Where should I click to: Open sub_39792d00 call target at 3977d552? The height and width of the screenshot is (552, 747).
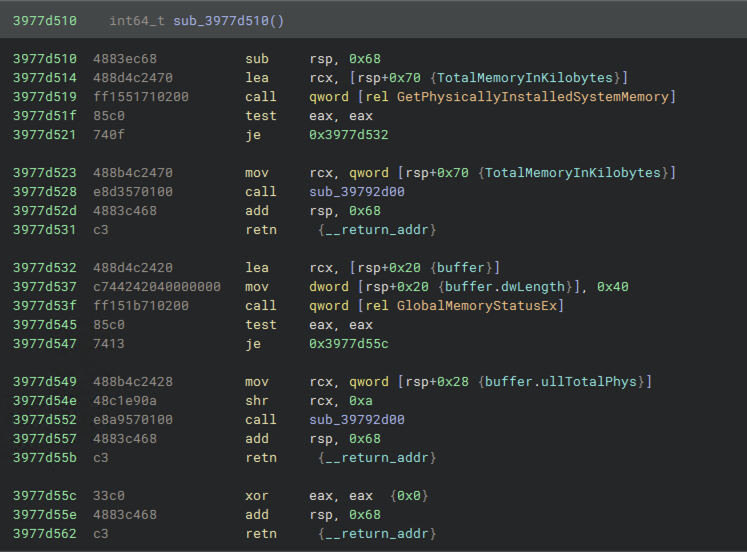tap(357, 419)
